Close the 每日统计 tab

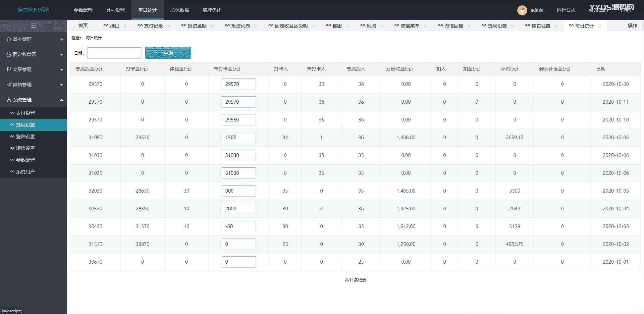pyautogui.click(x=600, y=26)
